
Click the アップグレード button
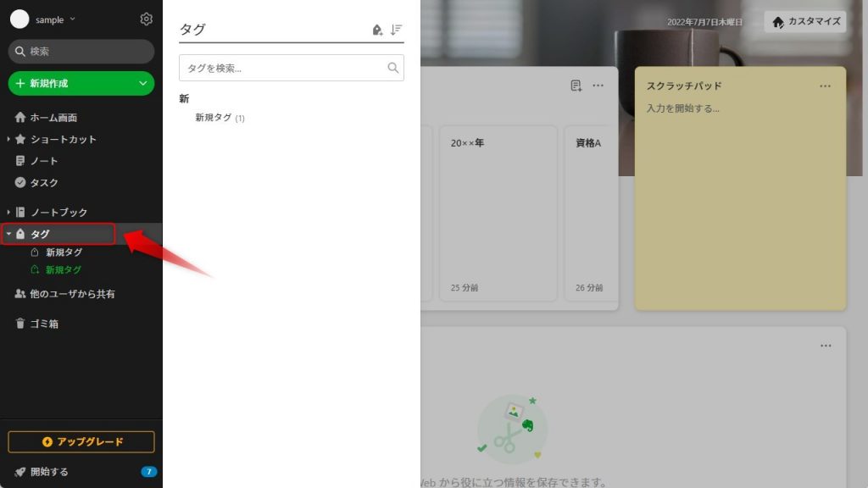[81, 441]
